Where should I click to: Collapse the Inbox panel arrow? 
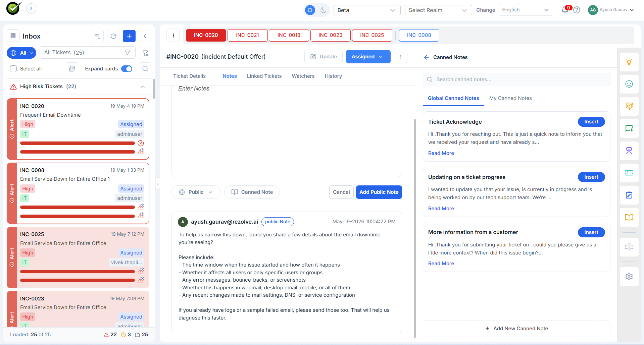click(x=145, y=36)
